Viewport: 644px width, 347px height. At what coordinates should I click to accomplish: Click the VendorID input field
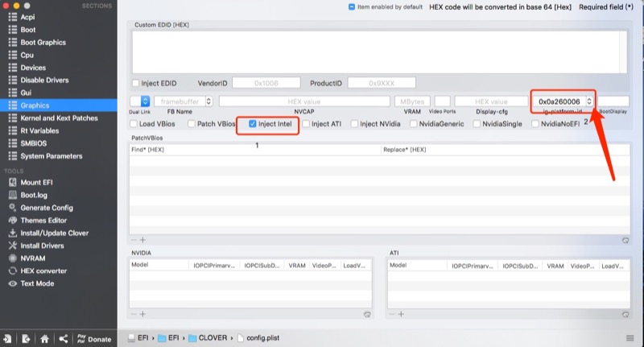coord(265,83)
